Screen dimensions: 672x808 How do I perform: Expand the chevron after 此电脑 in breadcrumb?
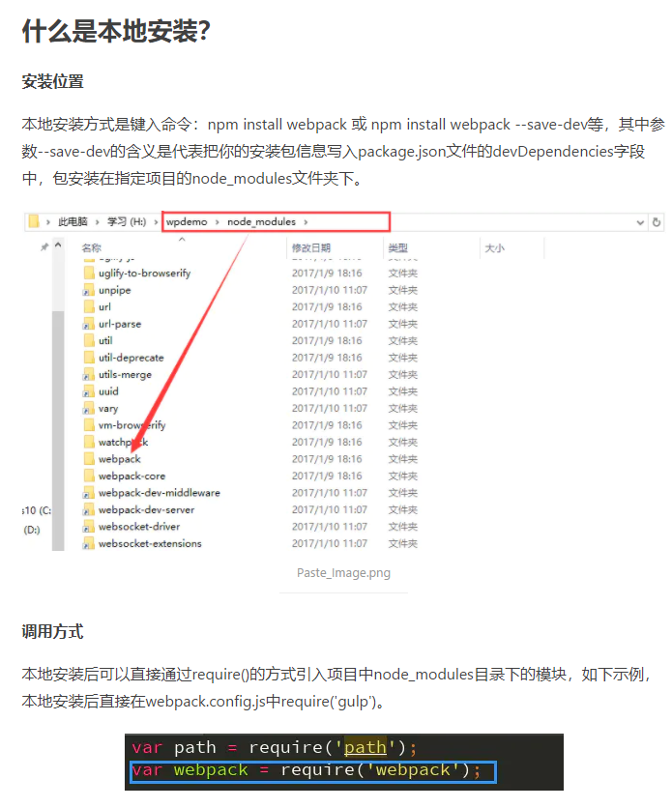[98, 222]
